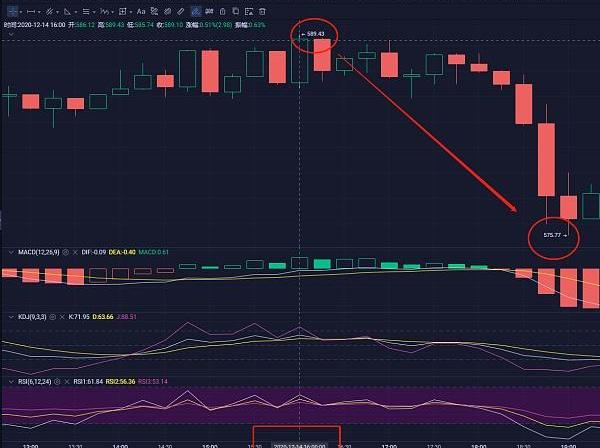Screen dimensions: 600x448
Task: Click the 2020-12-14 16:00 time readout
Action: 35,25
